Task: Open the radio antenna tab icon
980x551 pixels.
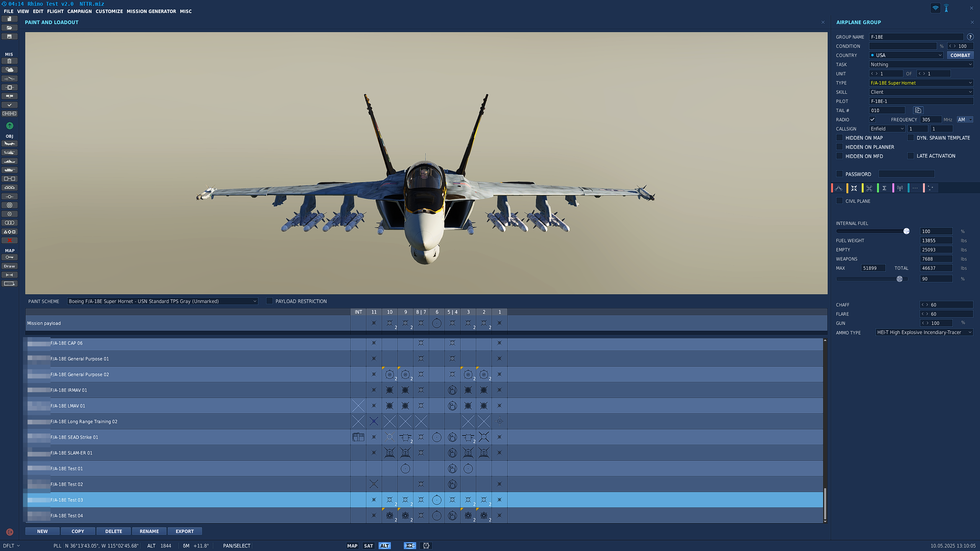Action: tap(900, 188)
